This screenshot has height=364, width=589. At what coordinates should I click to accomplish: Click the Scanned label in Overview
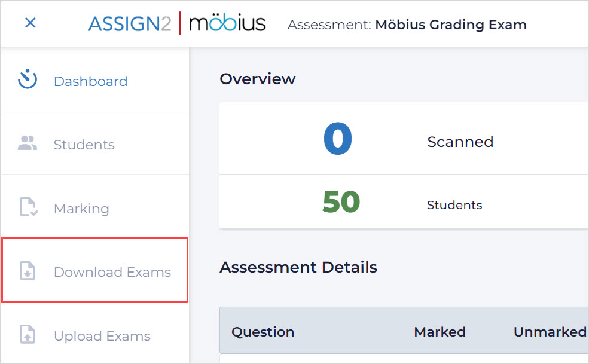tap(460, 142)
